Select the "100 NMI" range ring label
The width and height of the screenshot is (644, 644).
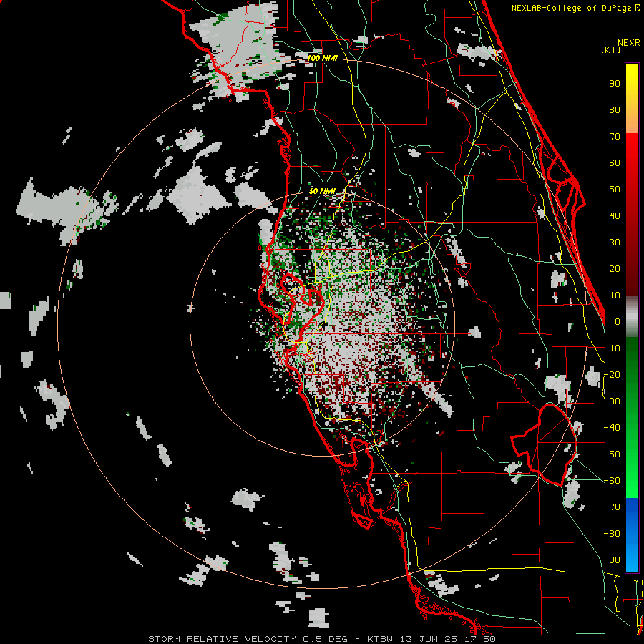pos(322,58)
